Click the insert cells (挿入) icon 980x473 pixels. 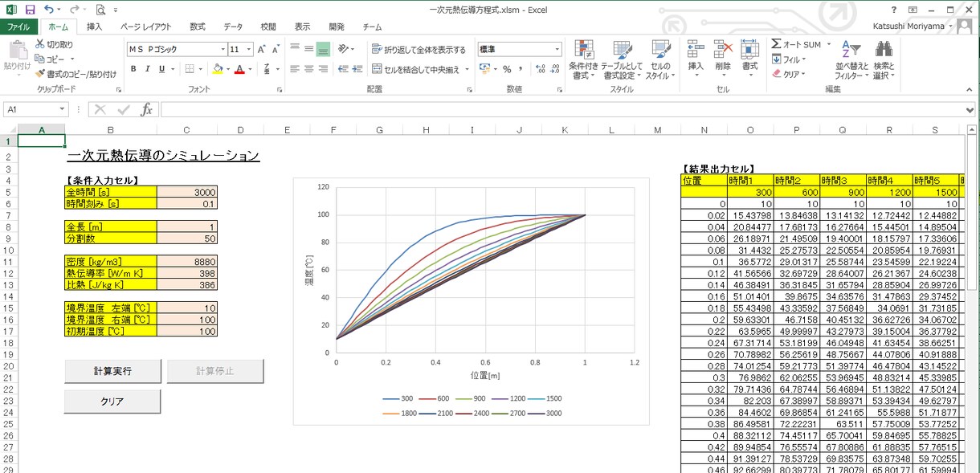pos(696,51)
